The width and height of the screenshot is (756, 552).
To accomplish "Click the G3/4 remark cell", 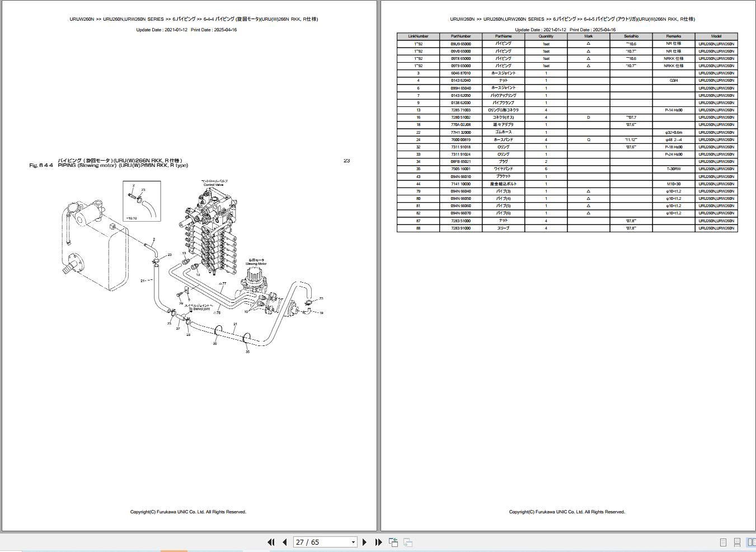I will [x=673, y=81].
